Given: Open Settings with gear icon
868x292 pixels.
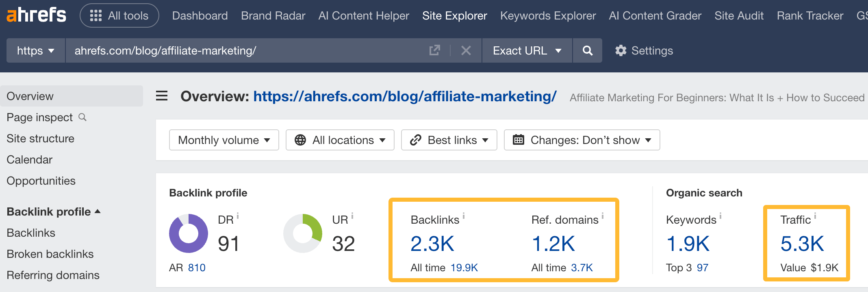Looking at the screenshot, I should point(644,50).
